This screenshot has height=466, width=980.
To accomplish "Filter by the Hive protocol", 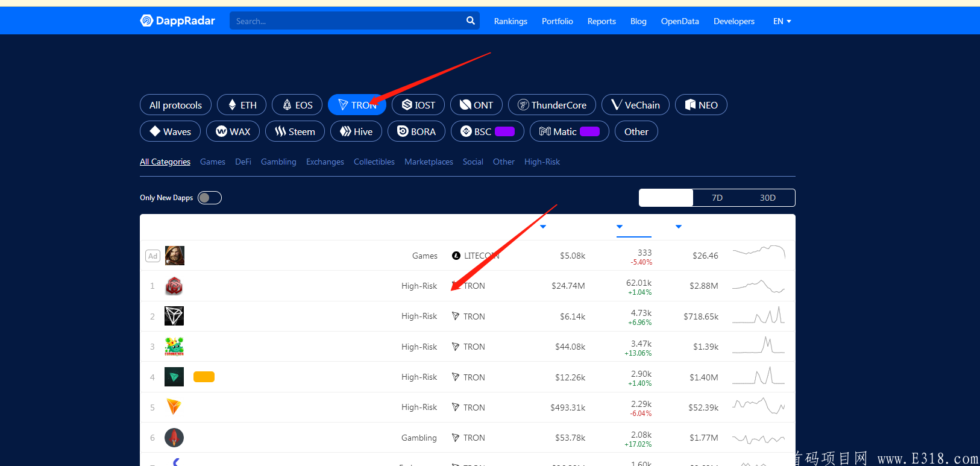I will pos(356,131).
